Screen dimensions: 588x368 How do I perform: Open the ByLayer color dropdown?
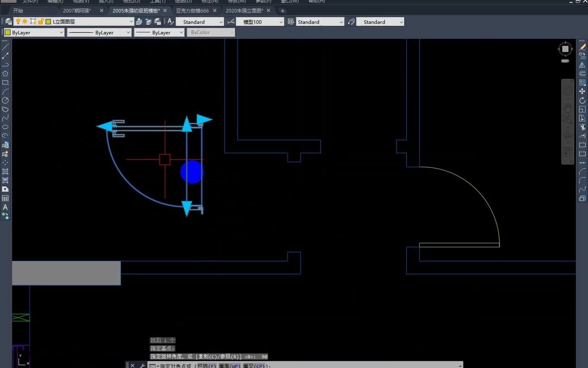click(x=34, y=32)
